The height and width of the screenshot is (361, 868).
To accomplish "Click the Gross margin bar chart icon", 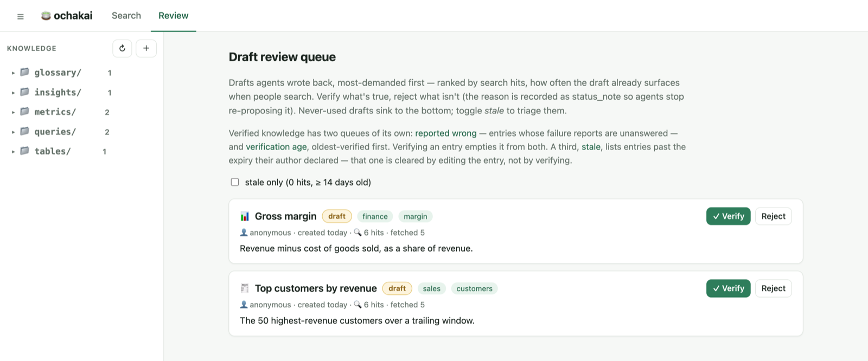I will [245, 216].
